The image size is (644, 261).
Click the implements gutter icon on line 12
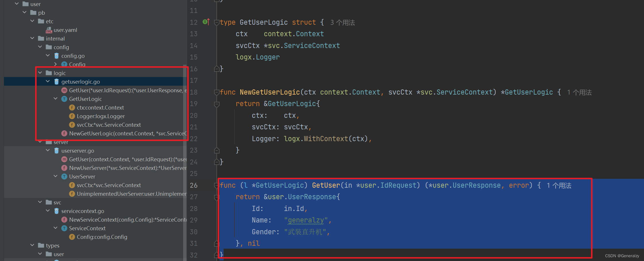click(206, 22)
